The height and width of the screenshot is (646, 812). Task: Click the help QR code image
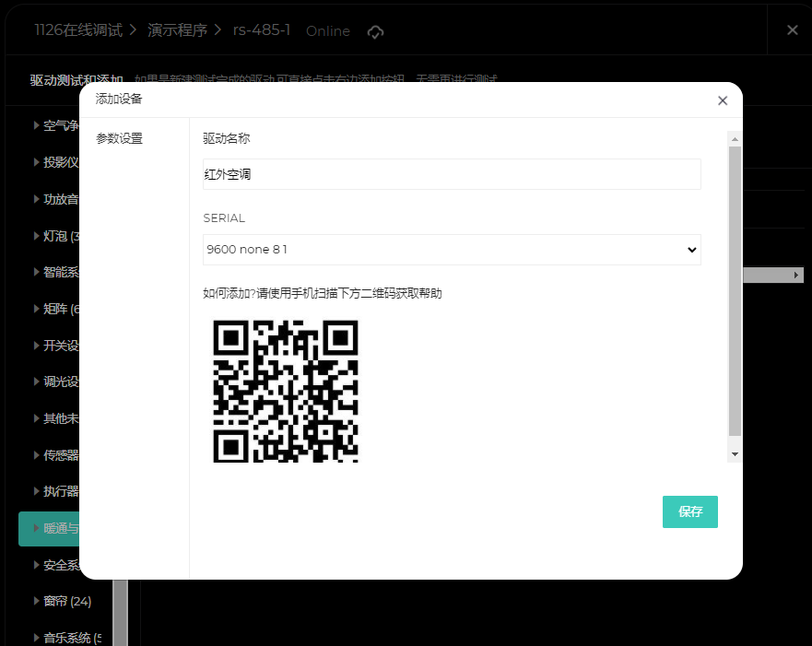[286, 391]
